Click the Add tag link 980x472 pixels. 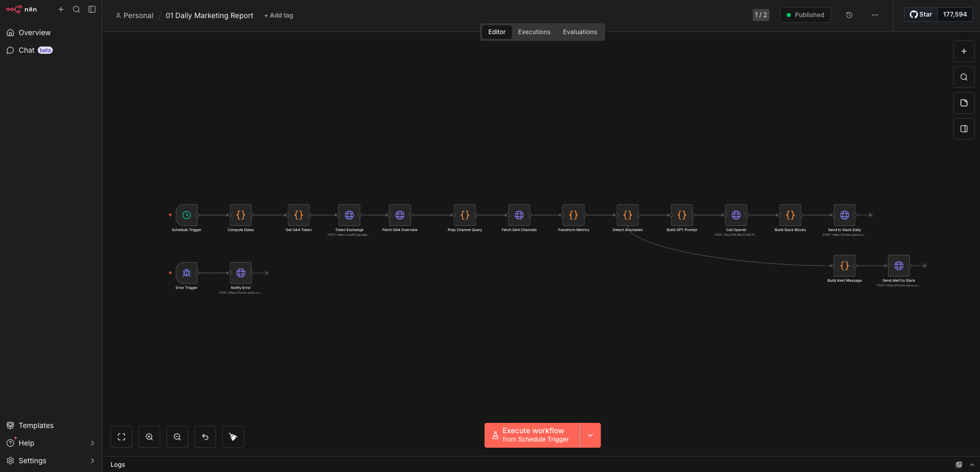tap(279, 16)
